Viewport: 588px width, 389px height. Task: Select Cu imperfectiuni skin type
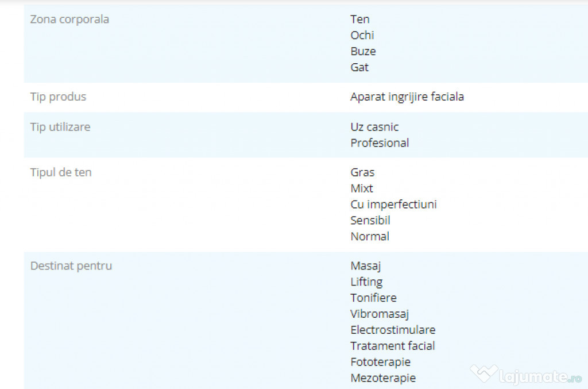393,205
